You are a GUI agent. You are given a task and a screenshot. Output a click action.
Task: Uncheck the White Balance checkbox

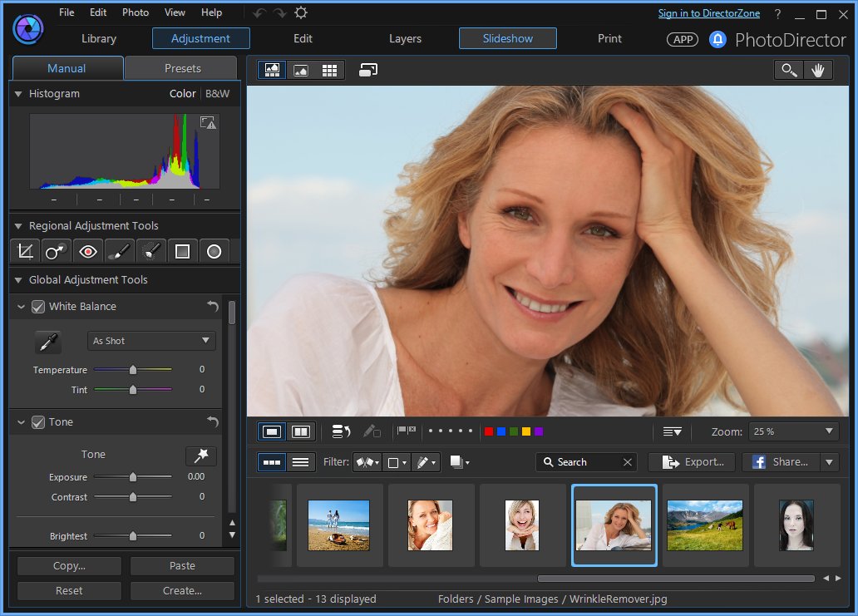tap(37, 307)
